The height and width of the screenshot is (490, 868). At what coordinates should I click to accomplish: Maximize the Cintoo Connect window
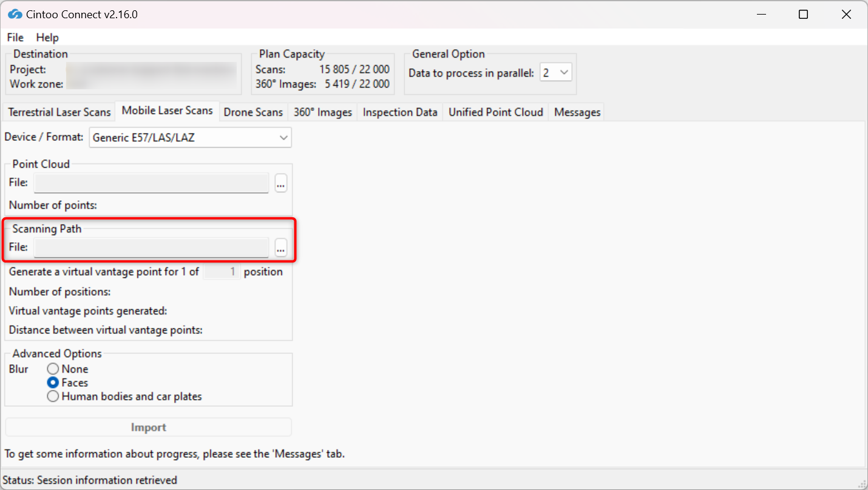[803, 15]
